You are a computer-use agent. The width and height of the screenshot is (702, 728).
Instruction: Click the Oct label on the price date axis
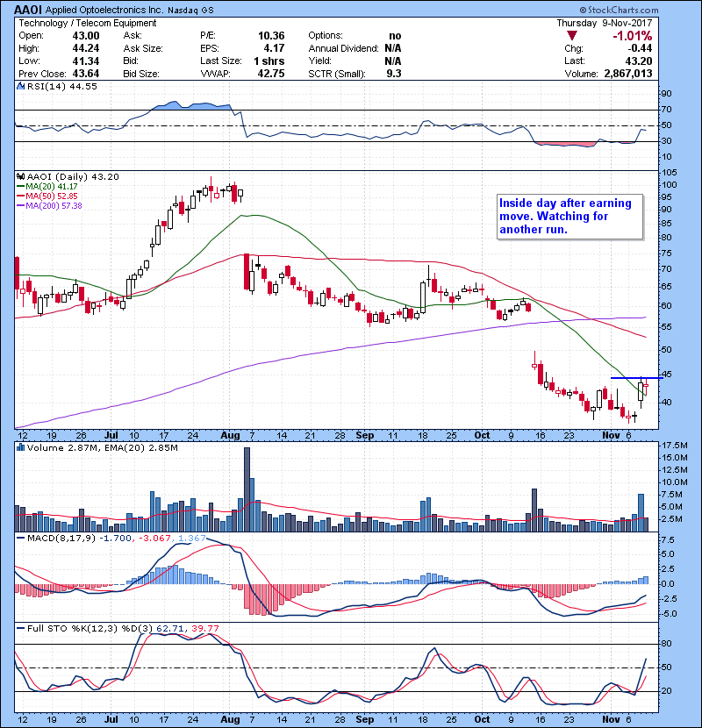[x=482, y=436]
